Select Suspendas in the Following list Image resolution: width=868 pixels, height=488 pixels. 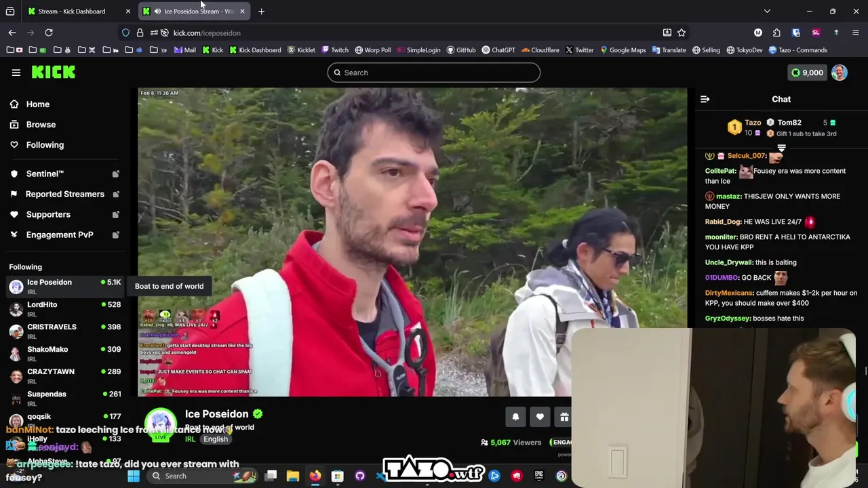64,399
